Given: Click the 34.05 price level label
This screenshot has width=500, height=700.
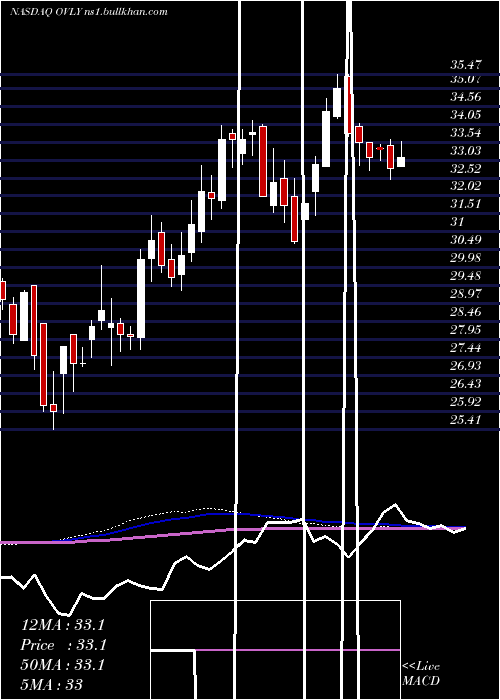Looking at the screenshot, I should [x=466, y=115].
